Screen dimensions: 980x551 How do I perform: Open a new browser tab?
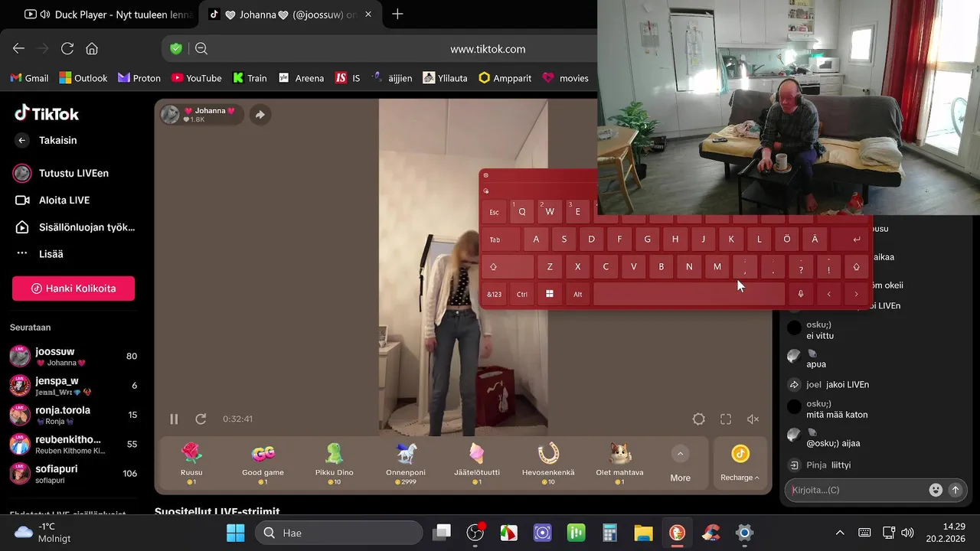(397, 15)
